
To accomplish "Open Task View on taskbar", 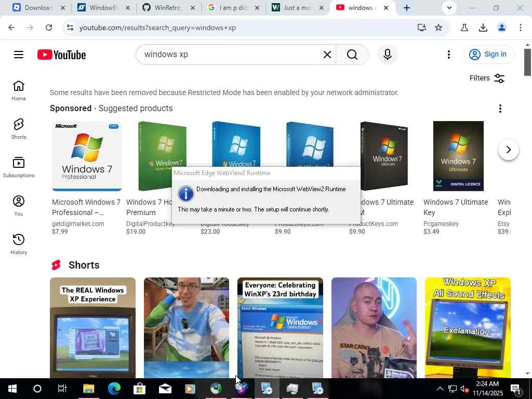I will [x=62, y=389].
